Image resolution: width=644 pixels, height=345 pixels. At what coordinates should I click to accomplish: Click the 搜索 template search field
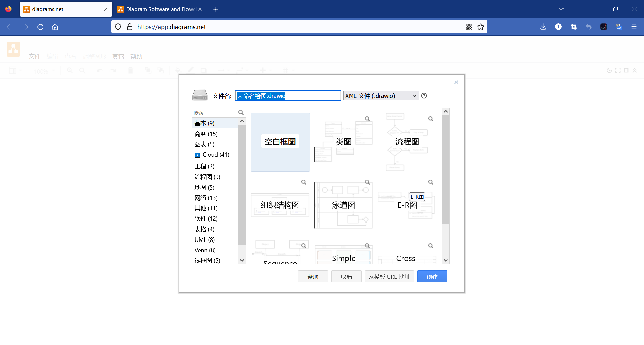click(215, 113)
